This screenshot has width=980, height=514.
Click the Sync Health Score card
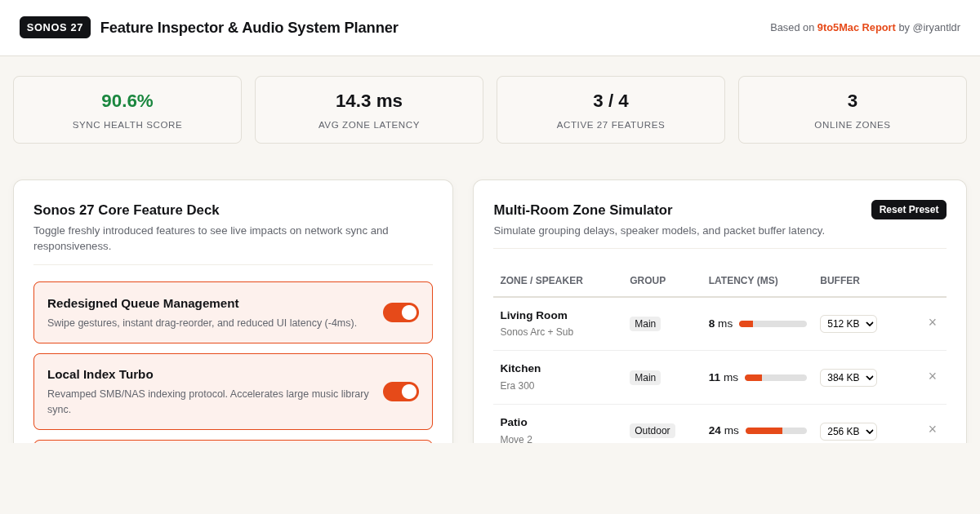(x=127, y=110)
